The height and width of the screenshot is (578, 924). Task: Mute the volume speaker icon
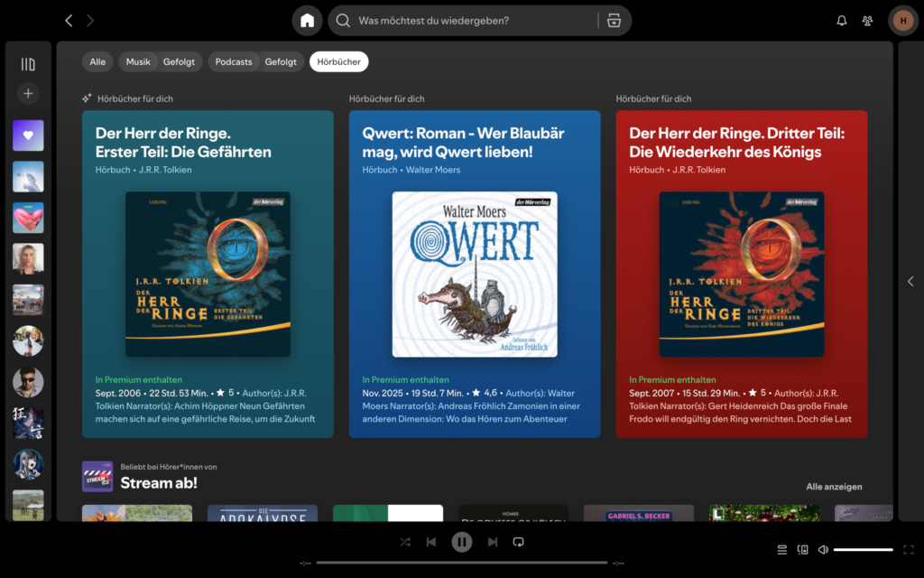pyautogui.click(x=824, y=549)
